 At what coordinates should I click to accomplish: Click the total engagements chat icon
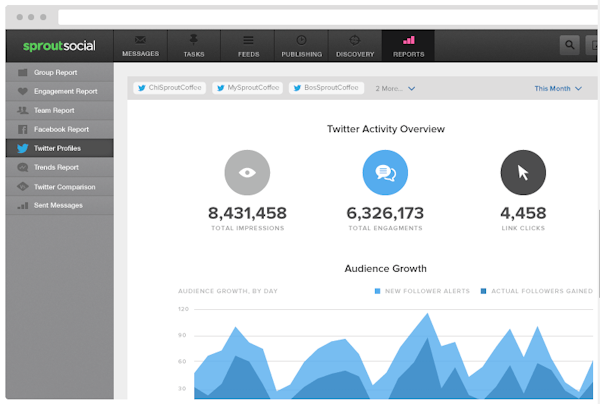pyautogui.click(x=385, y=173)
